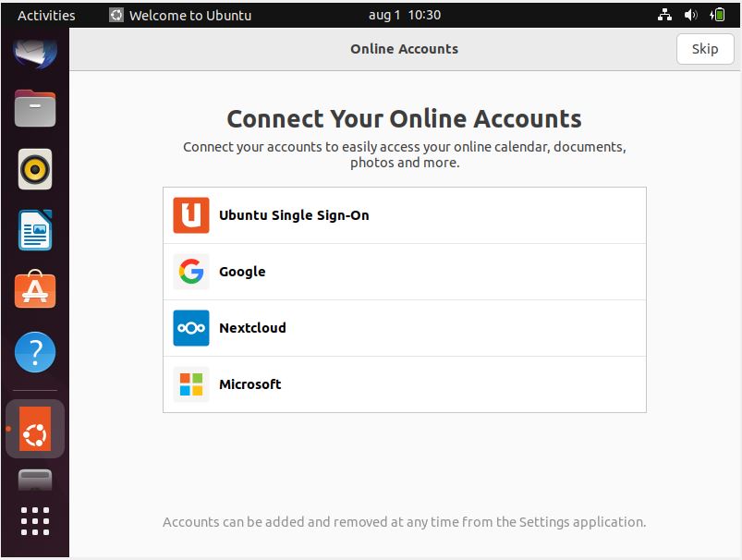This screenshot has width=742, height=560.
Task: Click the battery status indicator
Action: [717, 15]
